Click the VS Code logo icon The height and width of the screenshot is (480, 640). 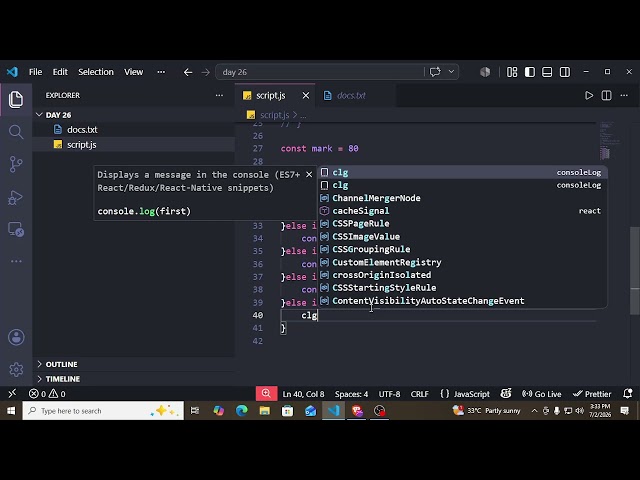point(12,72)
